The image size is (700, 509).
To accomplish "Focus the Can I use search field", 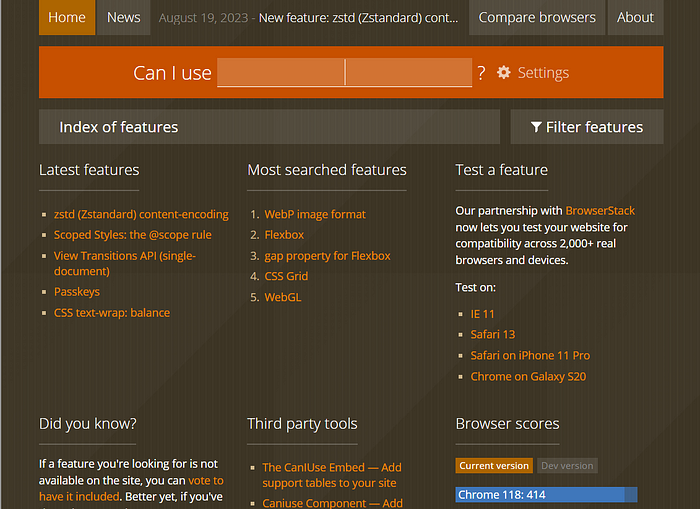I will tap(345, 72).
